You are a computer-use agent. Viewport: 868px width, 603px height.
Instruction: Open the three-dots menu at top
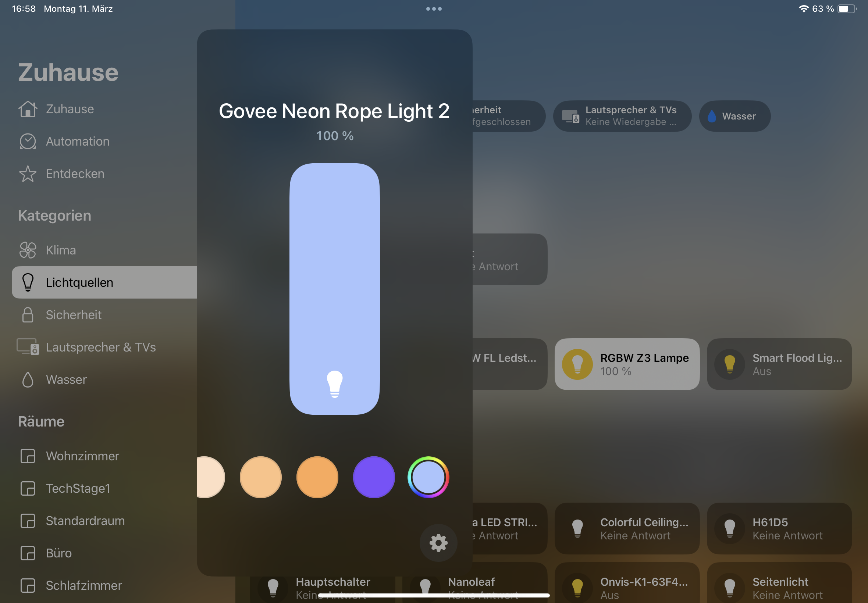click(434, 9)
